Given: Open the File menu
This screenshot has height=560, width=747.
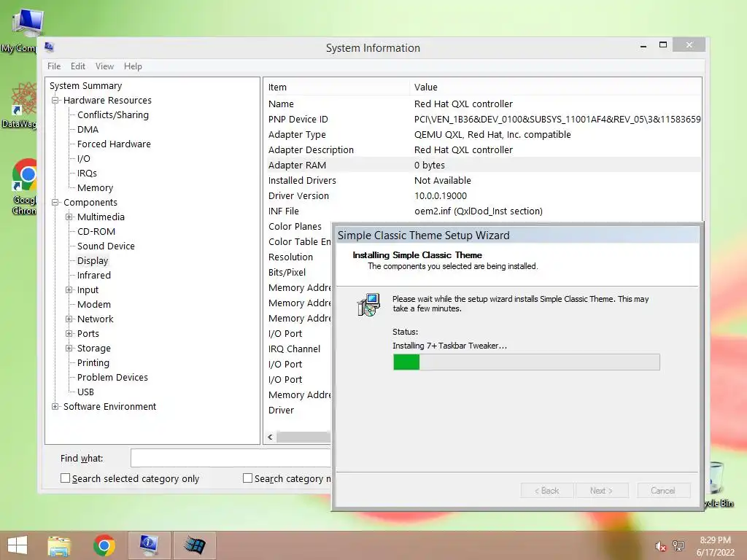Looking at the screenshot, I should [x=54, y=66].
